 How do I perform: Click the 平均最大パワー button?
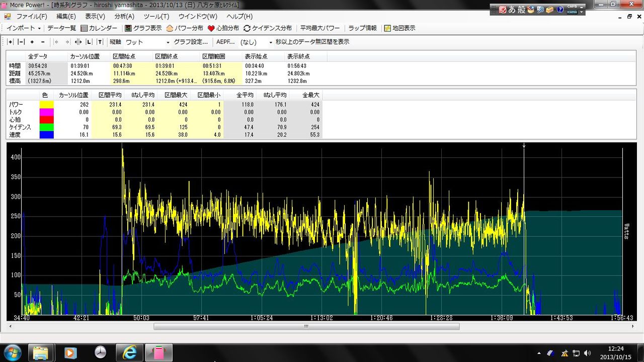point(320,28)
